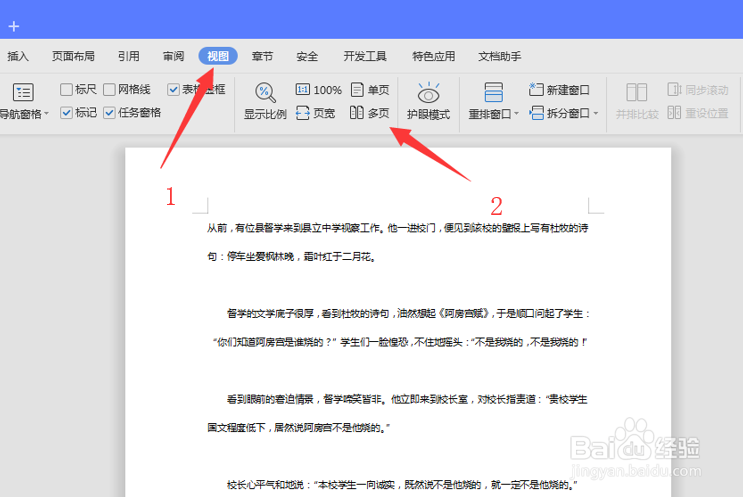The width and height of the screenshot is (743, 497).
Task: Uncheck the task pane (任务窗格) checkbox
Action: point(109,113)
